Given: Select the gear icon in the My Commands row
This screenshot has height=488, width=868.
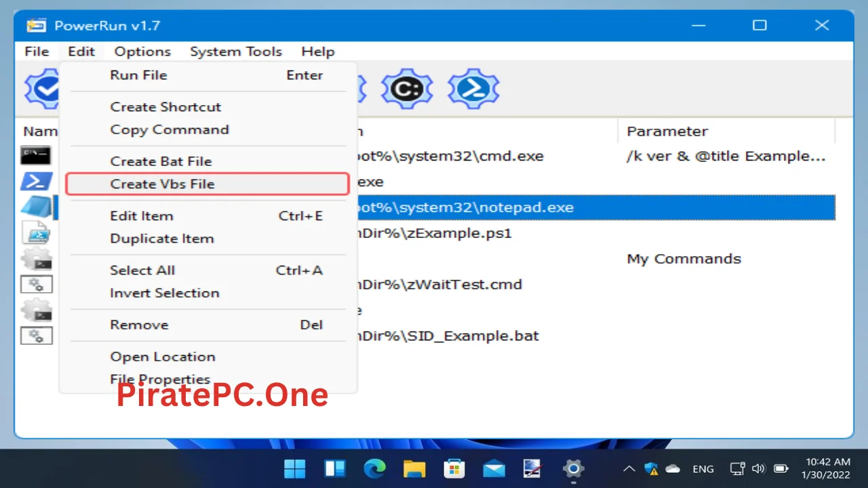Looking at the screenshot, I should pyautogui.click(x=36, y=259).
